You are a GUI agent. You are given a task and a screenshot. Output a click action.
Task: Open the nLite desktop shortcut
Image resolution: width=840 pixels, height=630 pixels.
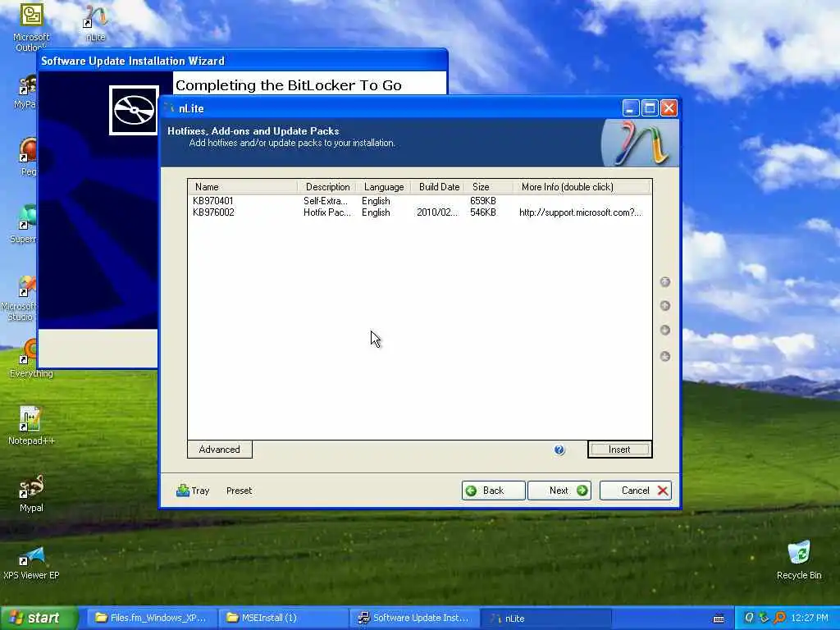[95, 24]
